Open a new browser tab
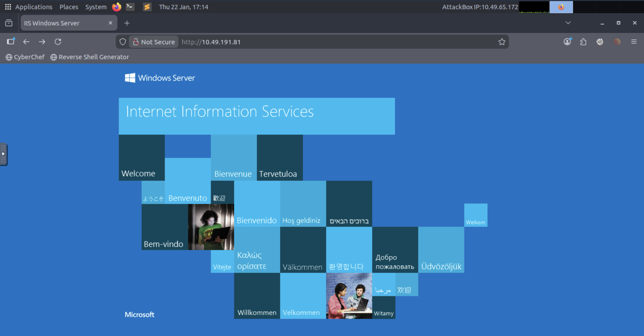The image size is (644, 336). coord(127,23)
